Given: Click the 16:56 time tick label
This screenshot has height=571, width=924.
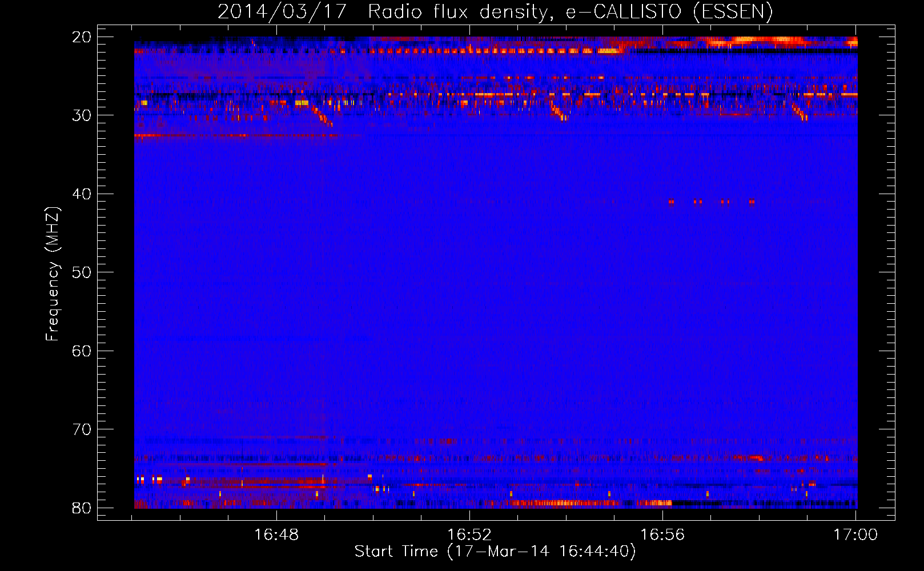Looking at the screenshot, I should pyautogui.click(x=662, y=534).
